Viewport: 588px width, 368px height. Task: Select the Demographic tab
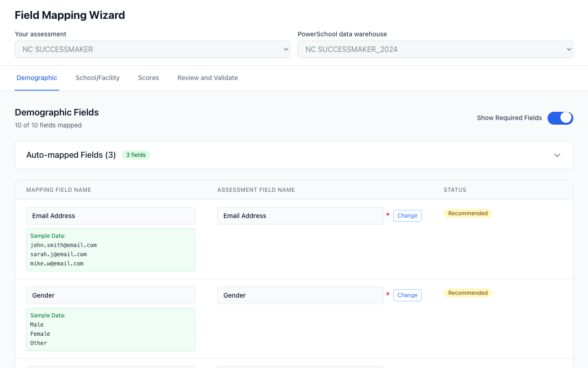tap(37, 78)
